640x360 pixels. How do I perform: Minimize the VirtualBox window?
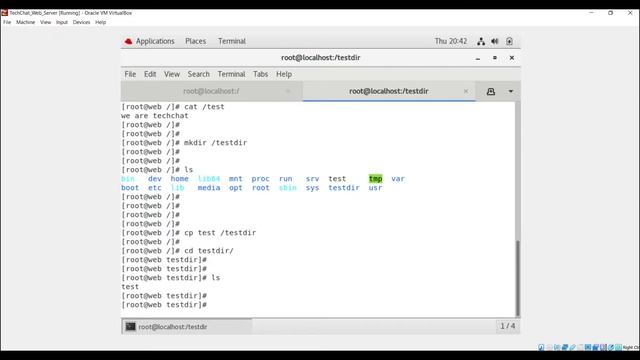[x=591, y=13]
